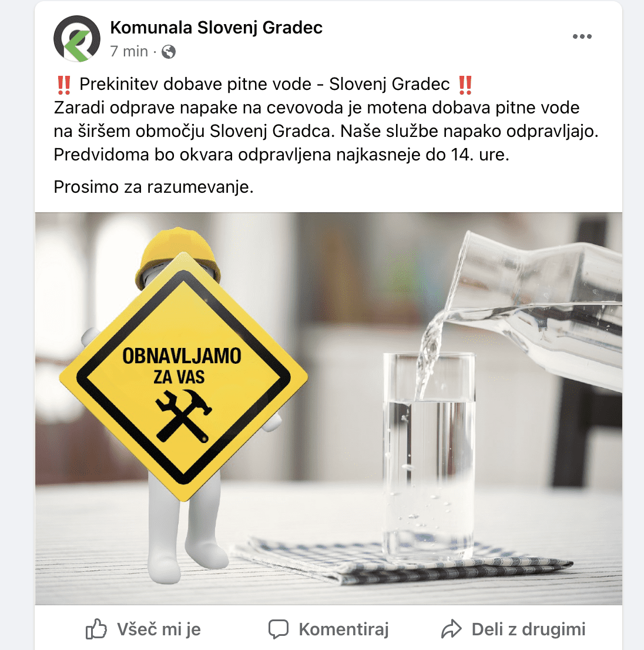Click the Všeč mi je label
The image size is (644, 650).
tap(159, 629)
